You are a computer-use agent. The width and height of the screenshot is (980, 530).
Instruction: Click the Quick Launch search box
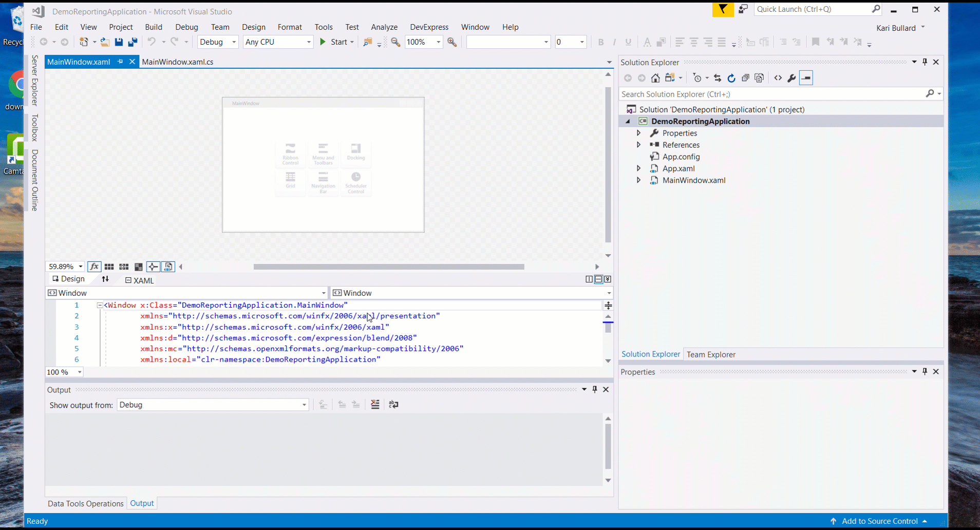point(813,9)
